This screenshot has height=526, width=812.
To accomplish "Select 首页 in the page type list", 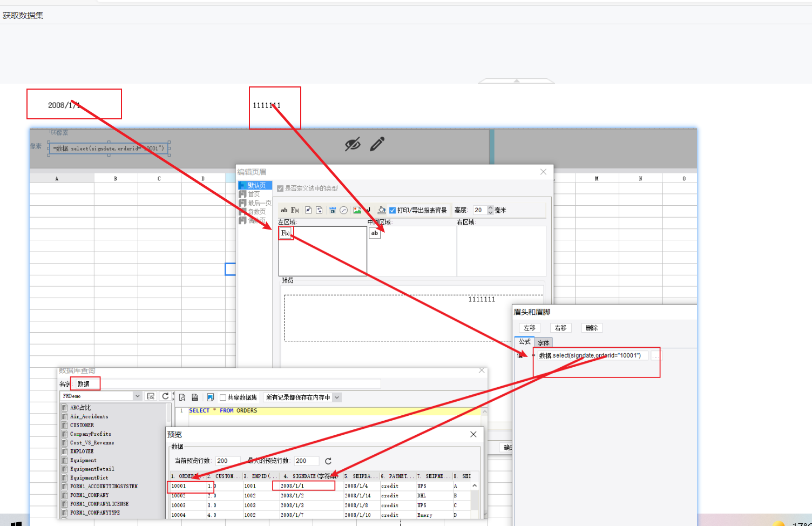I will (254, 194).
